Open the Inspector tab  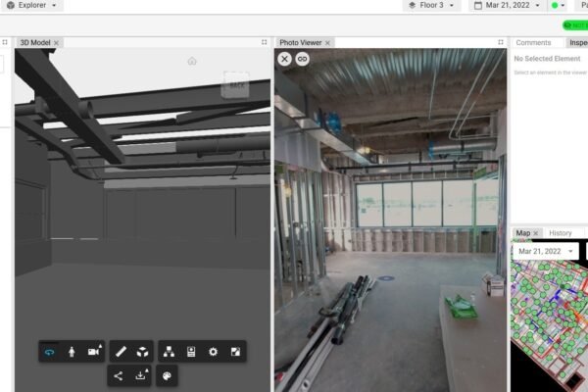tap(578, 43)
